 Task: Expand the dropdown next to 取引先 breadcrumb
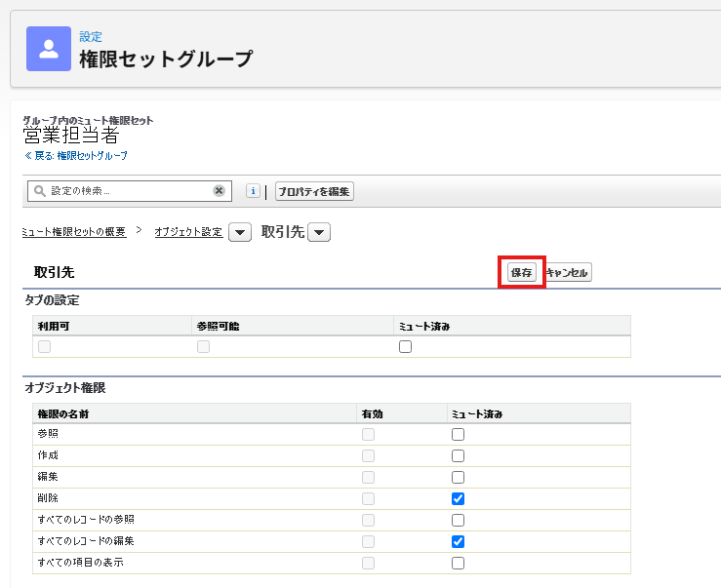click(319, 232)
